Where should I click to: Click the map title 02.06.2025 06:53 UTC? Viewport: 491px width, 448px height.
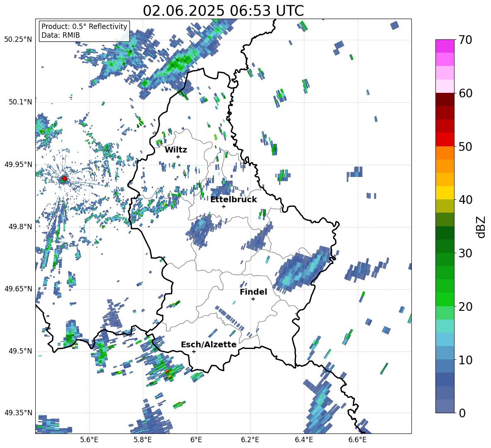tap(223, 11)
